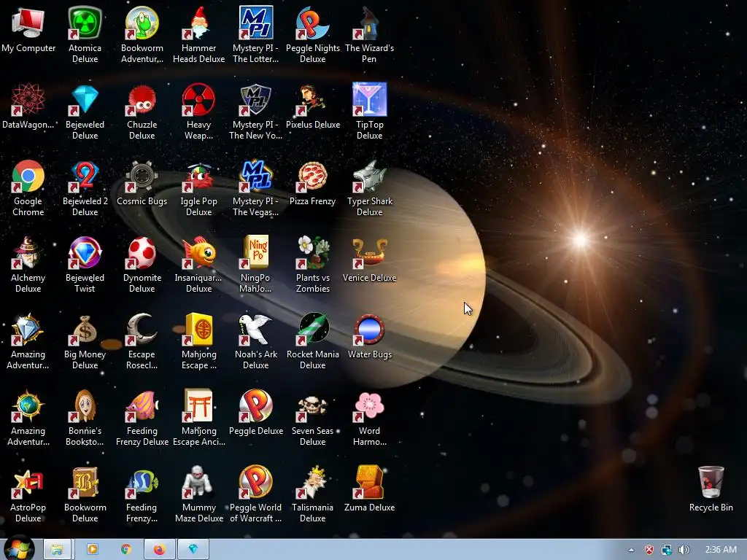Open the volume speaker tray icon
Viewport: 747px width, 560px height.
click(684, 550)
